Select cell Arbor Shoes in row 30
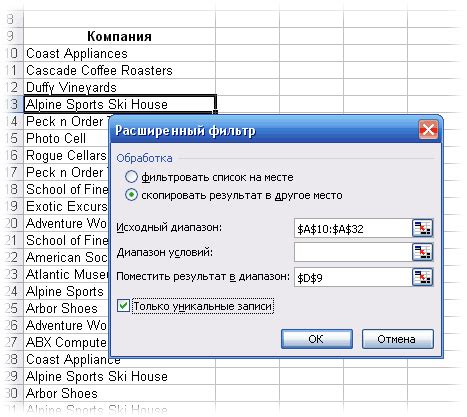 [x=119, y=393]
